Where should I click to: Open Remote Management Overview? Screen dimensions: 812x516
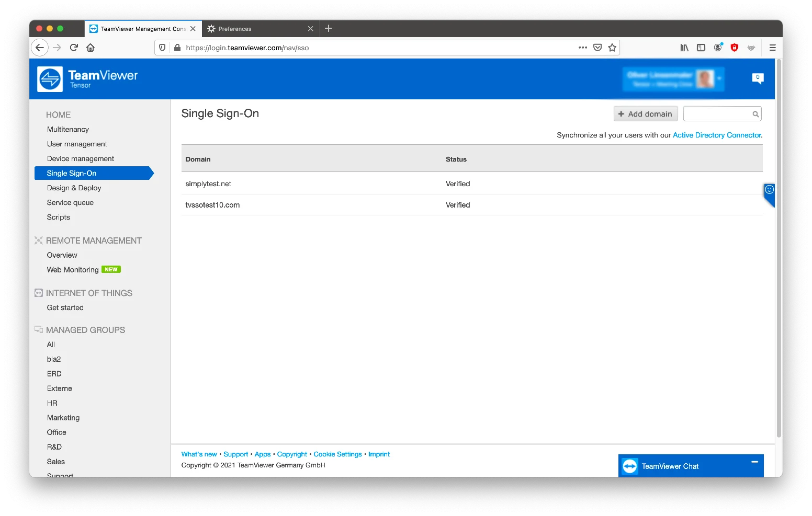(x=62, y=255)
